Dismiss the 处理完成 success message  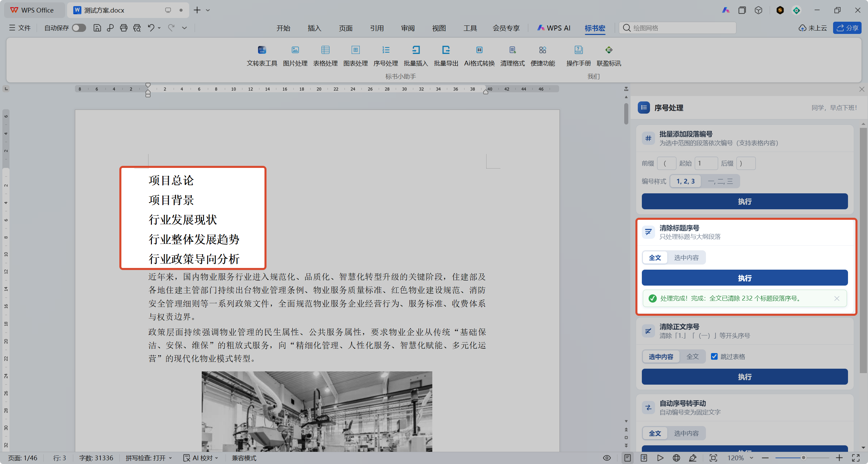tap(837, 298)
